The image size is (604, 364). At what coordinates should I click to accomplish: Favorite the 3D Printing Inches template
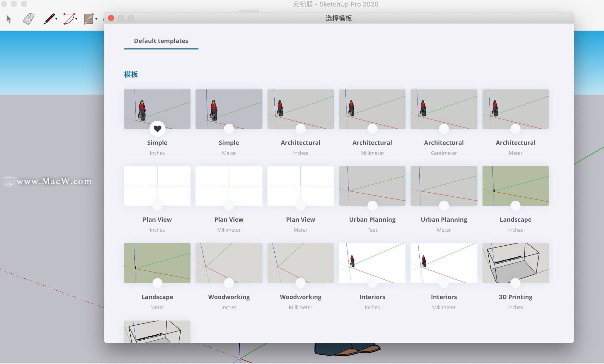pyautogui.click(x=515, y=283)
